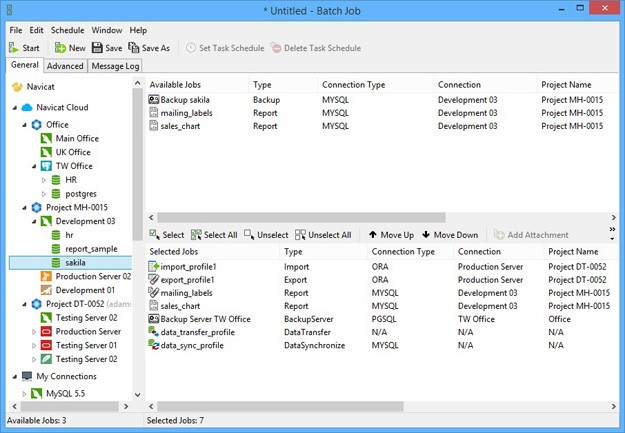Open the Schedule menu
The image size is (625, 433).
tap(67, 30)
